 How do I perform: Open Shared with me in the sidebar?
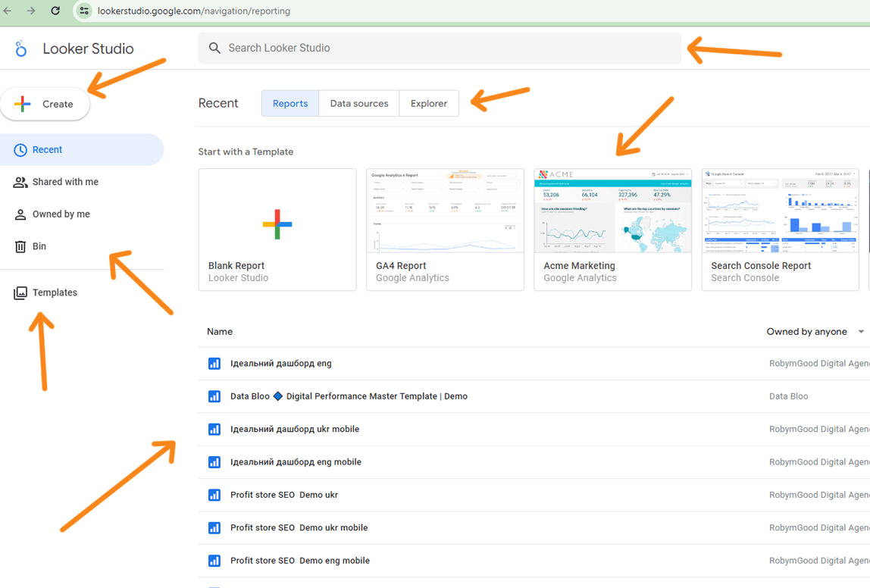coord(82,182)
